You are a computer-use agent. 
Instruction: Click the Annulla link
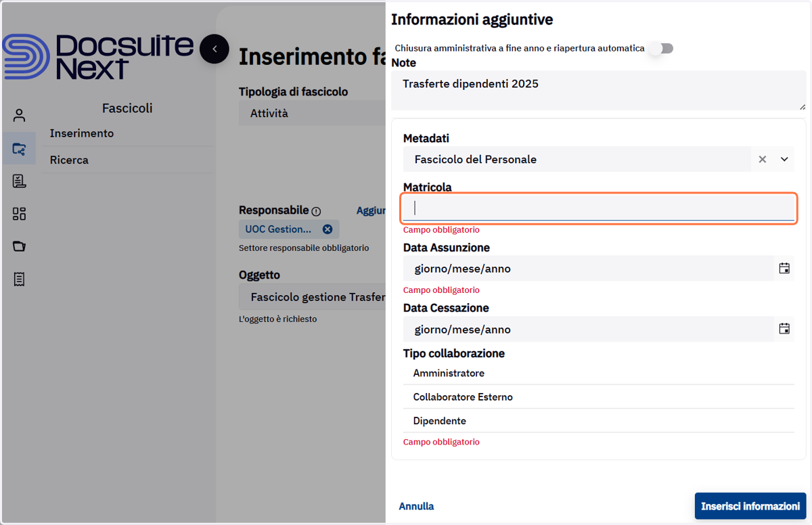416,506
